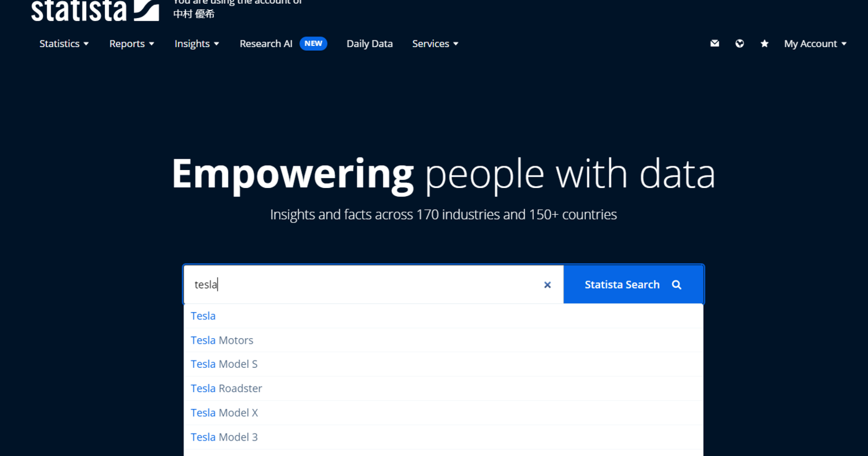Screen dimensions: 868x456
Task: Select the "Tesla" suggestion
Action: click(203, 316)
